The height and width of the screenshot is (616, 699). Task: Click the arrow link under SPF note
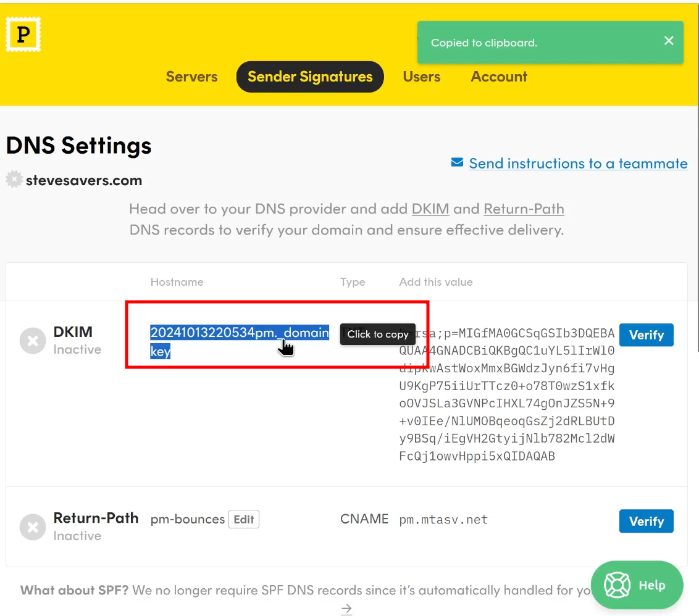pos(346,609)
